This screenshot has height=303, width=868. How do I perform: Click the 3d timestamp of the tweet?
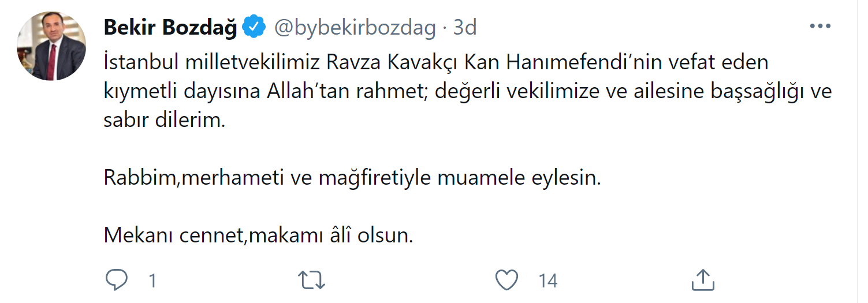coord(465,28)
